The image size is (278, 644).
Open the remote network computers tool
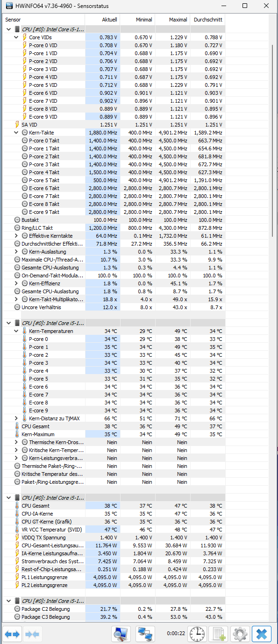[x=145, y=634]
